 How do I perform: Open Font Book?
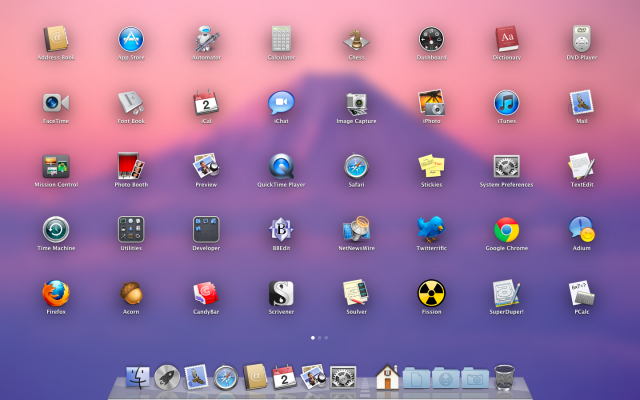coord(131,102)
